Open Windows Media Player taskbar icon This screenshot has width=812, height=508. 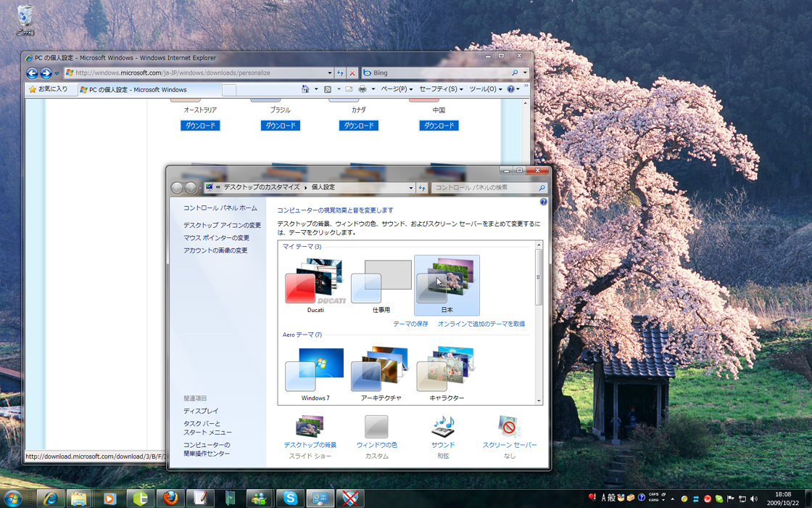click(x=109, y=499)
